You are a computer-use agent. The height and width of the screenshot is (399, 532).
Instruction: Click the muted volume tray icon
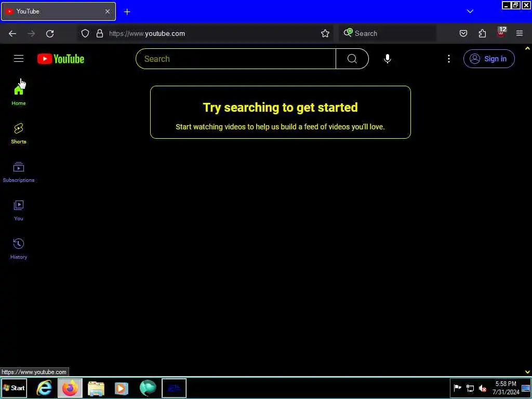click(482, 388)
